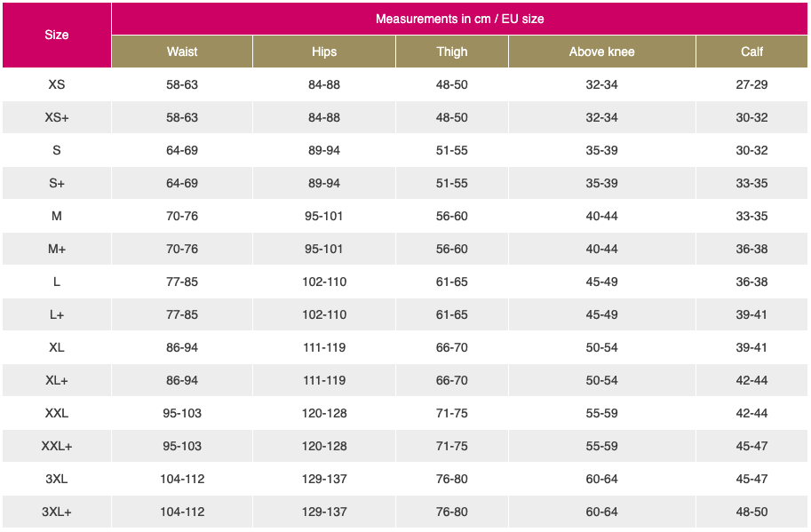
Task: Click the hips value 95-101 for M+
Action: click(x=324, y=249)
